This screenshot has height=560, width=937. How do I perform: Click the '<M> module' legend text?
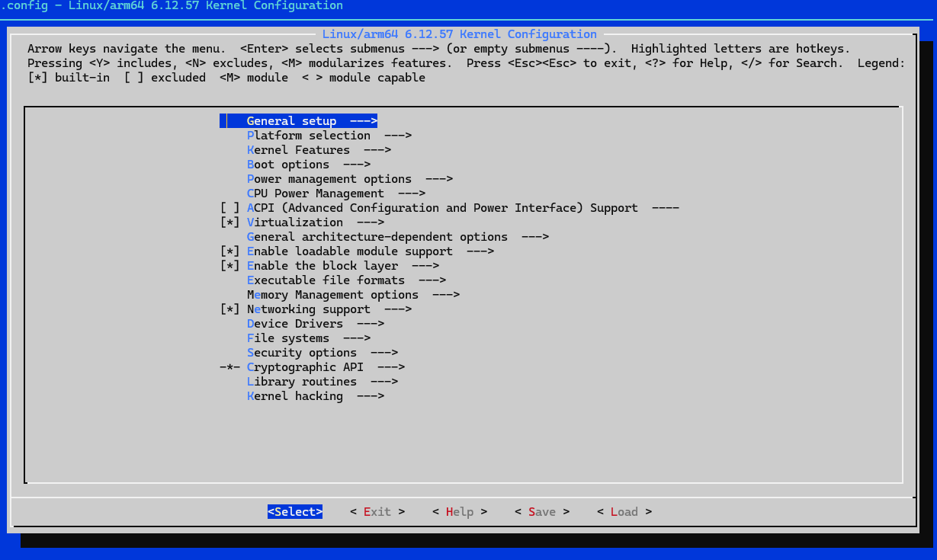click(254, 78)
